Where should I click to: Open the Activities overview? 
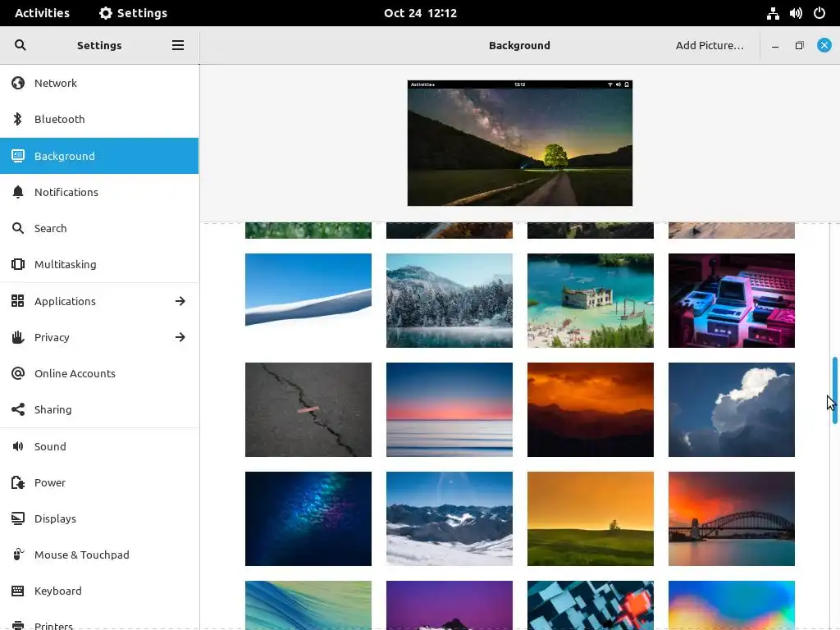[x=42, y=13]
